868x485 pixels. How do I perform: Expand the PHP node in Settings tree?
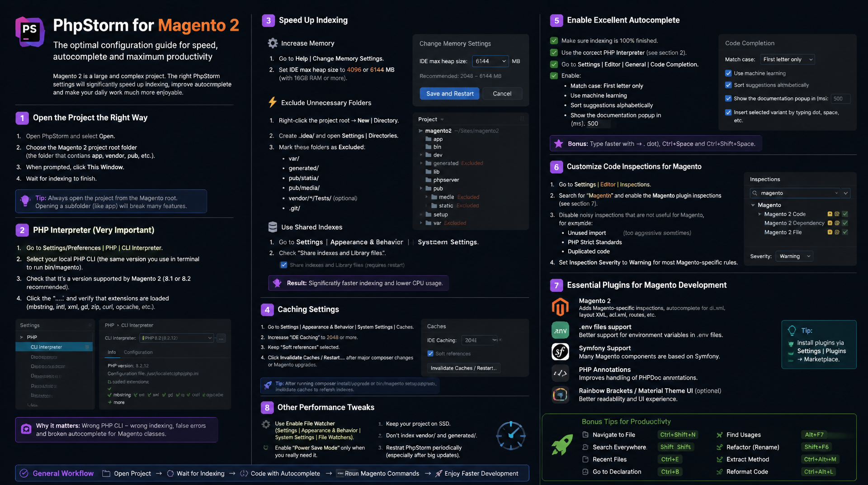pyautogui.click(x=21, y=337)
